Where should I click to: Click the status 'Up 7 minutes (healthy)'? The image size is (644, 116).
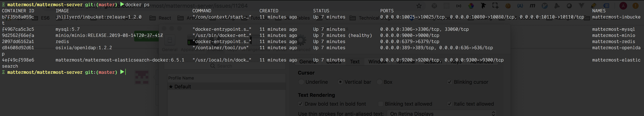coord(343,35)
